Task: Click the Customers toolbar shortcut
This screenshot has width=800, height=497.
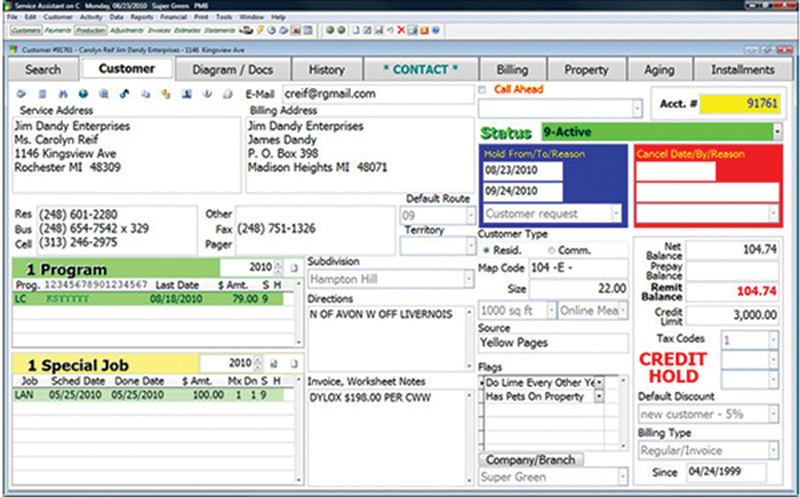Action: 25,31
